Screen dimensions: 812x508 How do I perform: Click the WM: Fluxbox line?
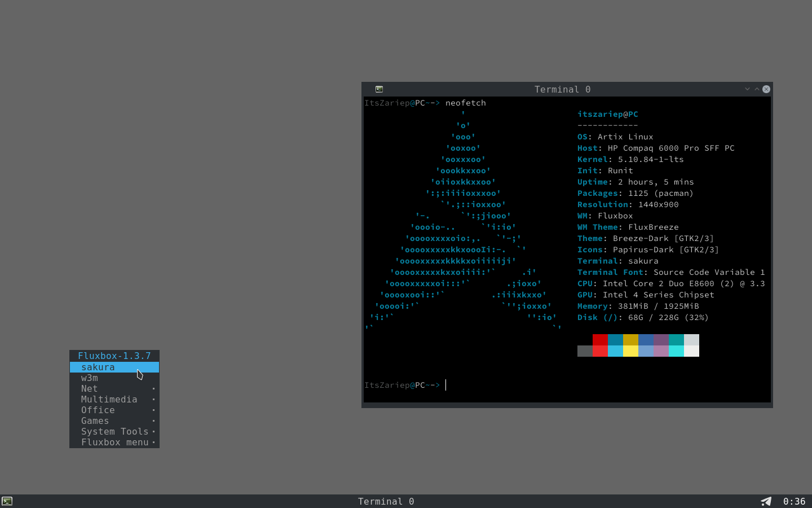click(x=605, y=216)
